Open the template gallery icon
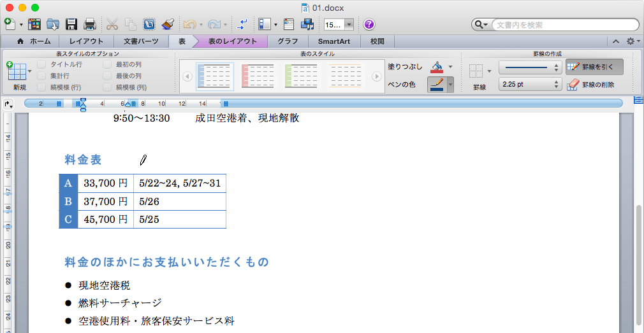This screenshot has height=333, width=644. [34, 25]
